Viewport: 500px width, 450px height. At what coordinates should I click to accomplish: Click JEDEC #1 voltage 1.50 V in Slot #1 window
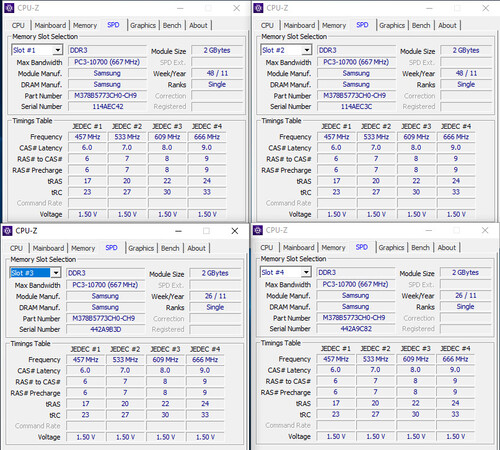[87, 214]
